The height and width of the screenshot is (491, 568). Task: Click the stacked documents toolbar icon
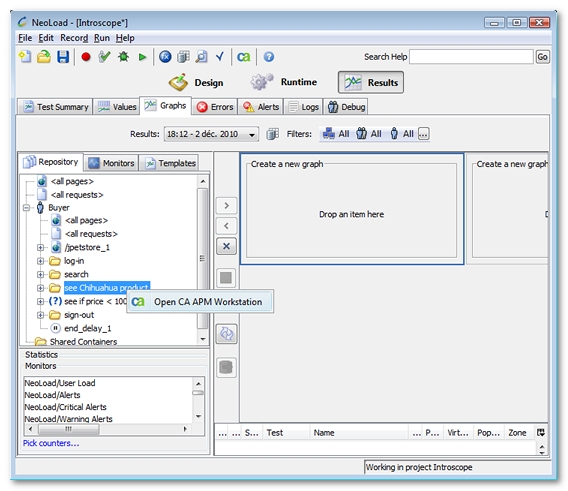coord(183,57)
